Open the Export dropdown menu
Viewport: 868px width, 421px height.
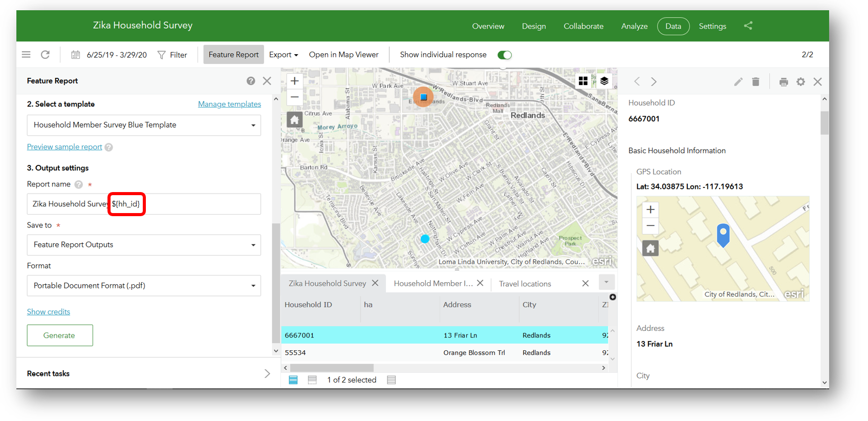click(284, 55)
